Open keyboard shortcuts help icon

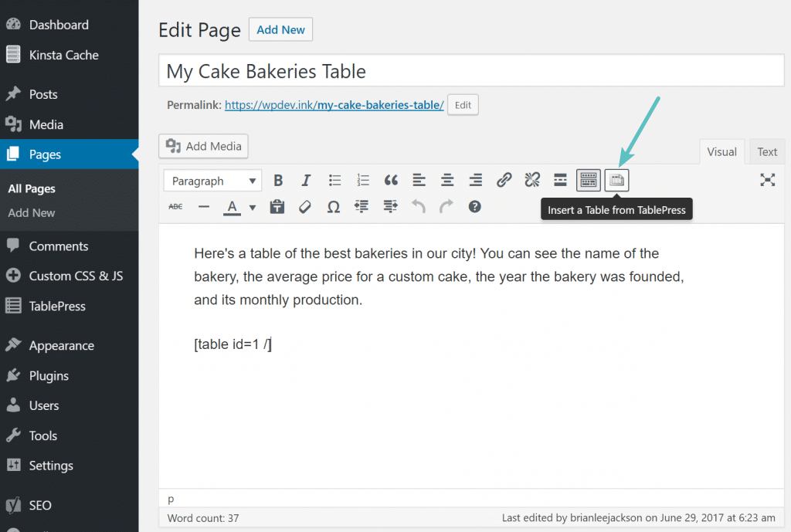click(475, 207)
